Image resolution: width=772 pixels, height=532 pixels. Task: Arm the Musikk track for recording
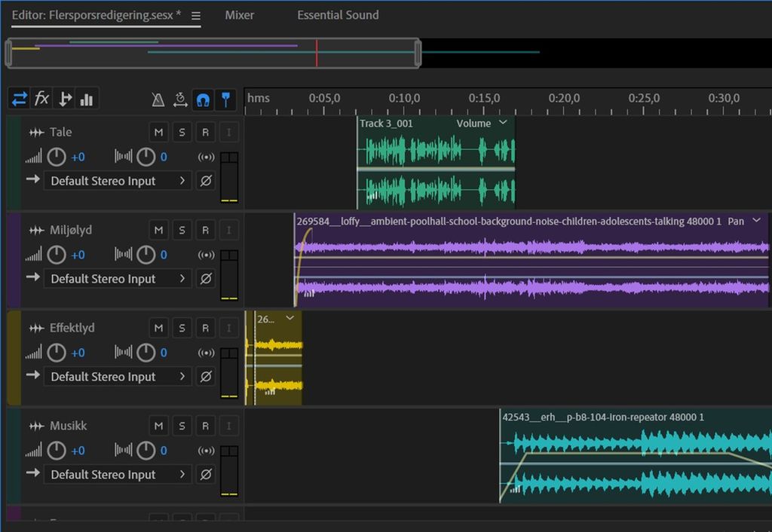205,427
